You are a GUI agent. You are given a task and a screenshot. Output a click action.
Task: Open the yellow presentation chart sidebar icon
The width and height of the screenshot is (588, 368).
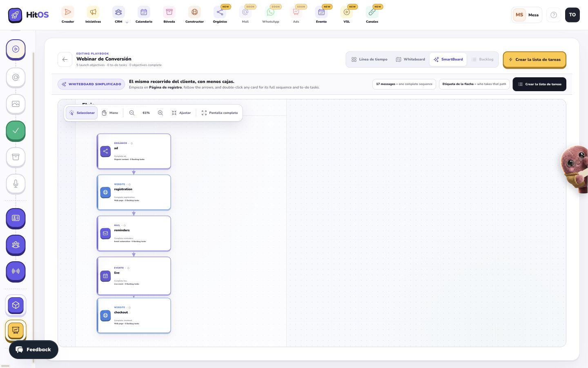coord(16,330)
